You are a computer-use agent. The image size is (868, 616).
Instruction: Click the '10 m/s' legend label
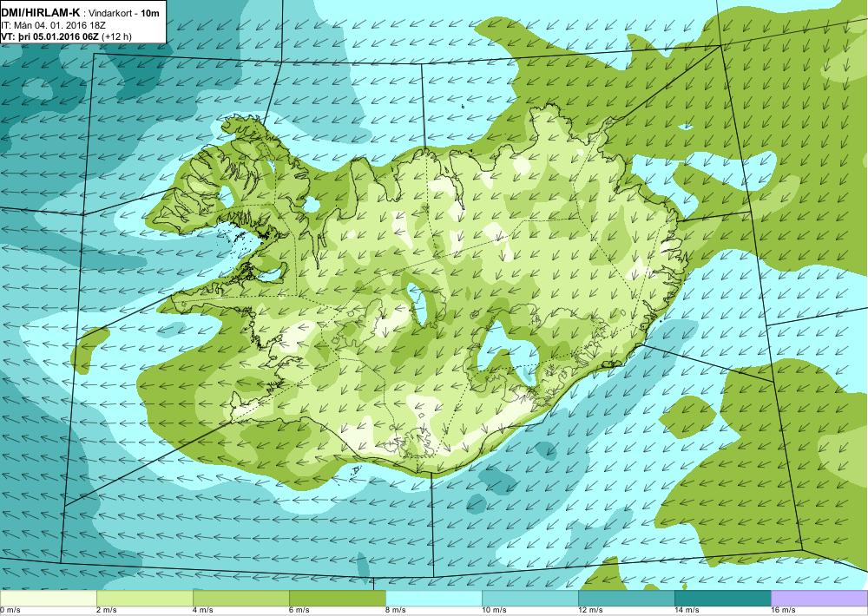coord(494,611)
